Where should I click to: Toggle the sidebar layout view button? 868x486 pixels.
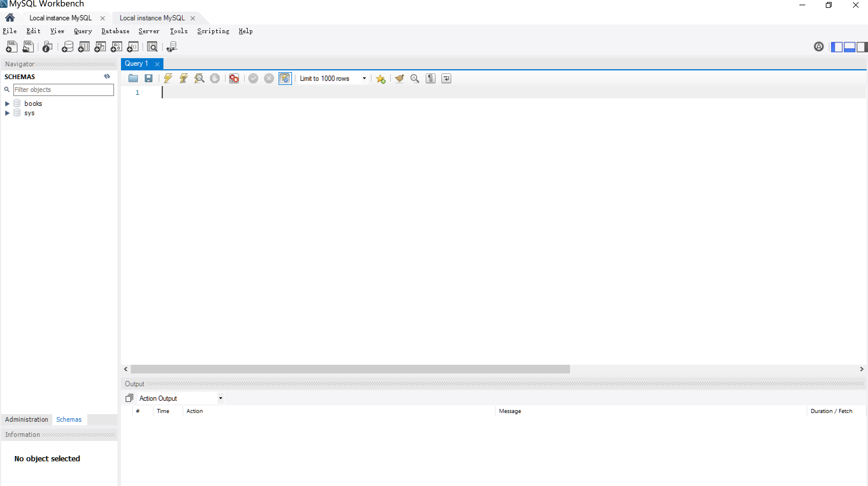tap(837, 47)
